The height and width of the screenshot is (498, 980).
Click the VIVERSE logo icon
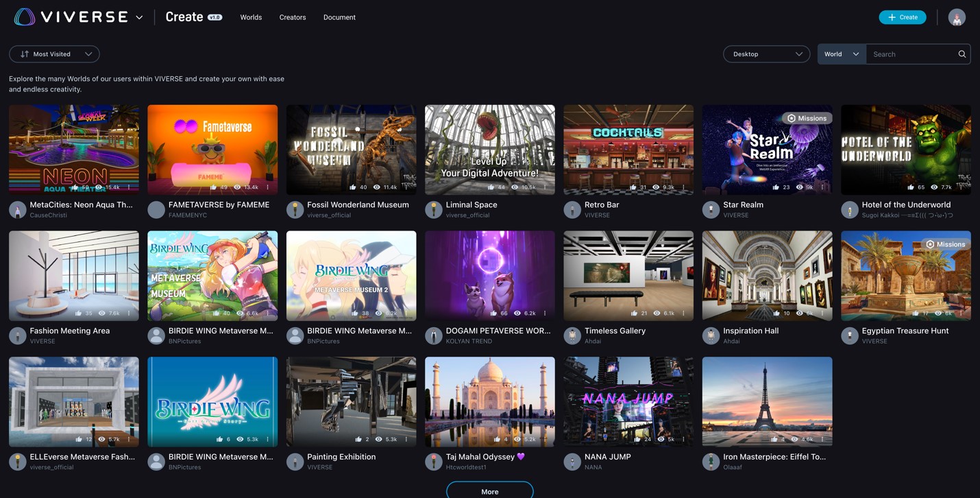coord(25,17)
